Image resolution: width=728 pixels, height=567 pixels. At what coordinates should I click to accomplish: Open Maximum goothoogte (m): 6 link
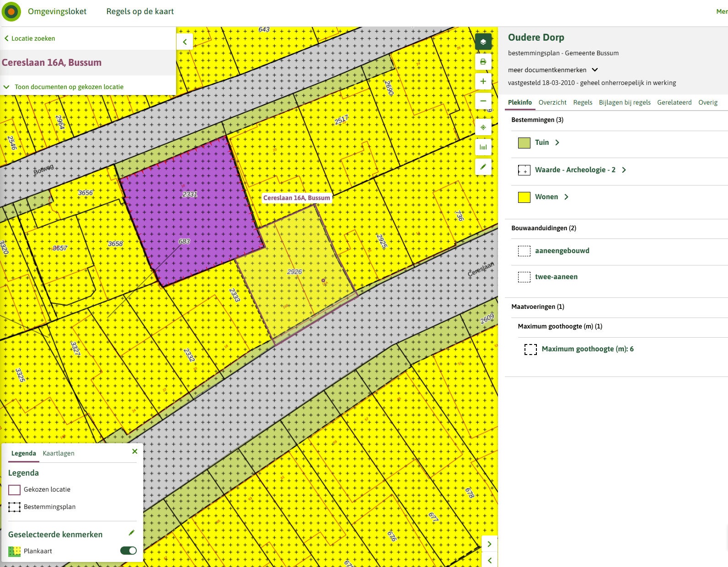[588, 349]
